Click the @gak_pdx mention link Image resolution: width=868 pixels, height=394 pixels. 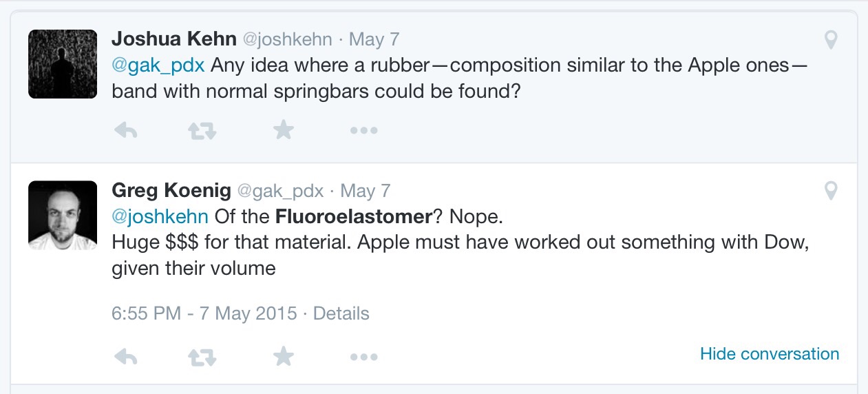158,66
